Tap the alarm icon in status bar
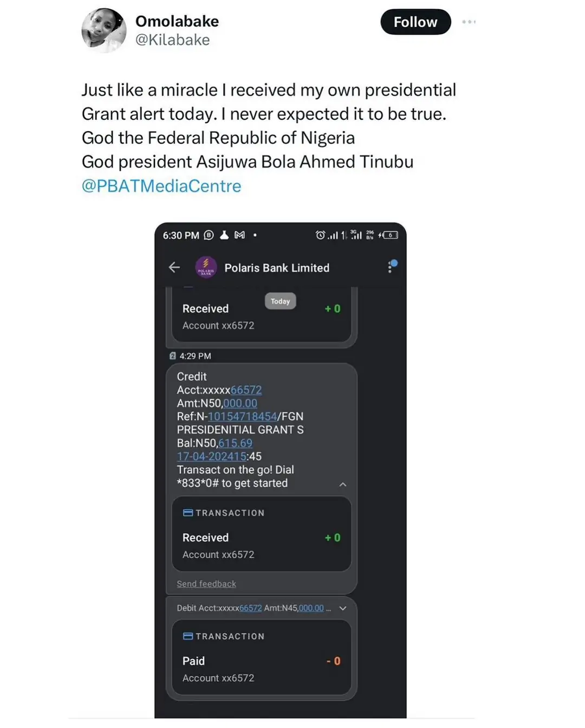 coord(320,235)
